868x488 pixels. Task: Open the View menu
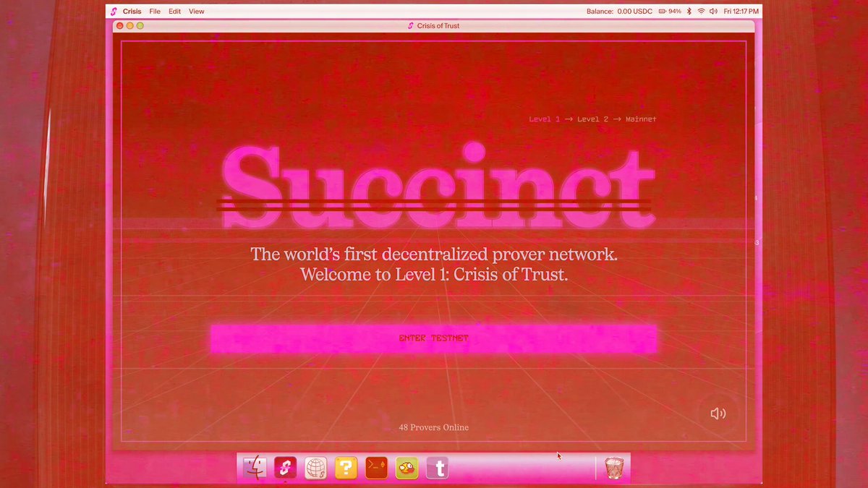click(197, 12)
